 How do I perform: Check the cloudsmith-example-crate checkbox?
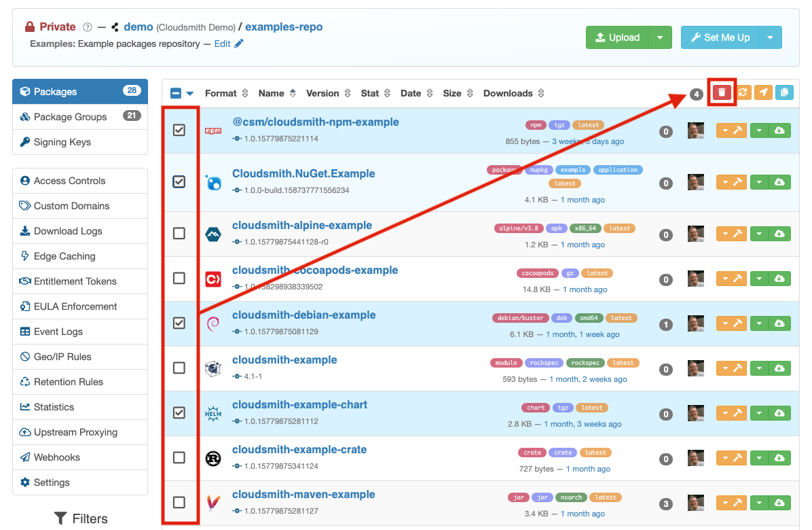(179, 458)
